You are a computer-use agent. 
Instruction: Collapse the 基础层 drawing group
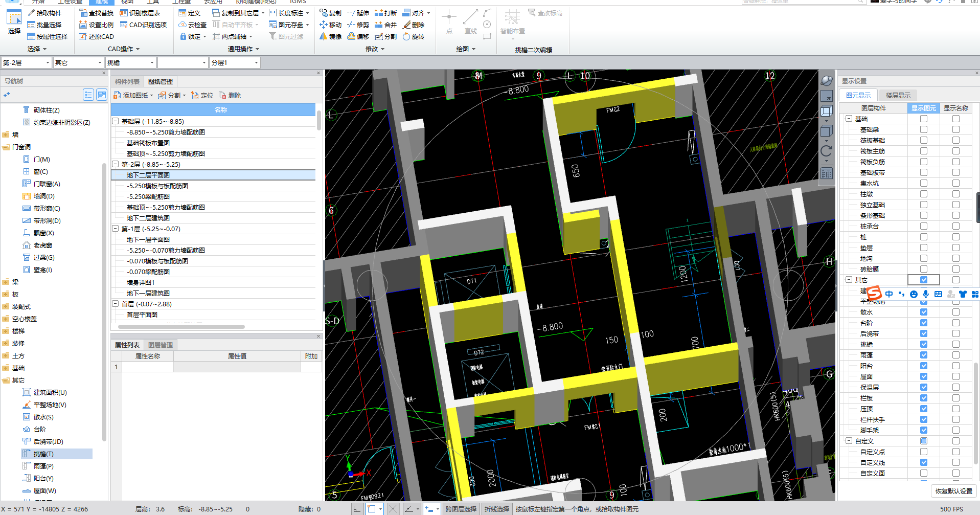(116, 121)
